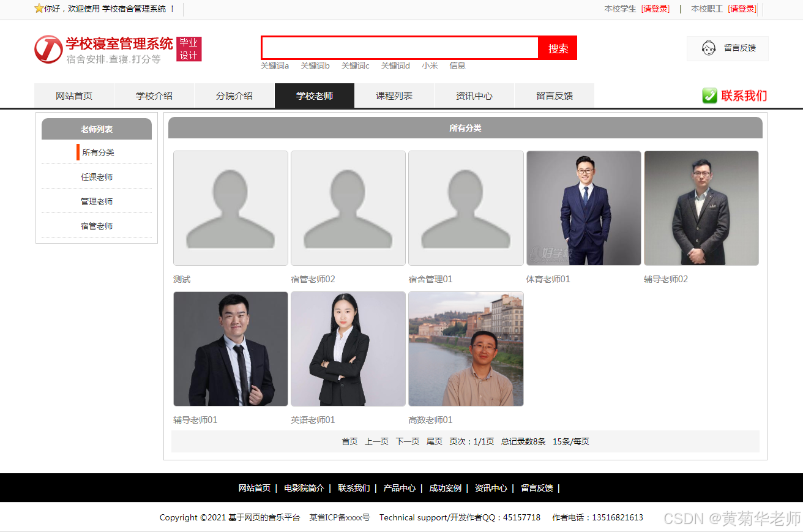Go to 网站首页 in the navigation bar
Viewport: 803px width, 532px height.
click(x=74, y=96)
